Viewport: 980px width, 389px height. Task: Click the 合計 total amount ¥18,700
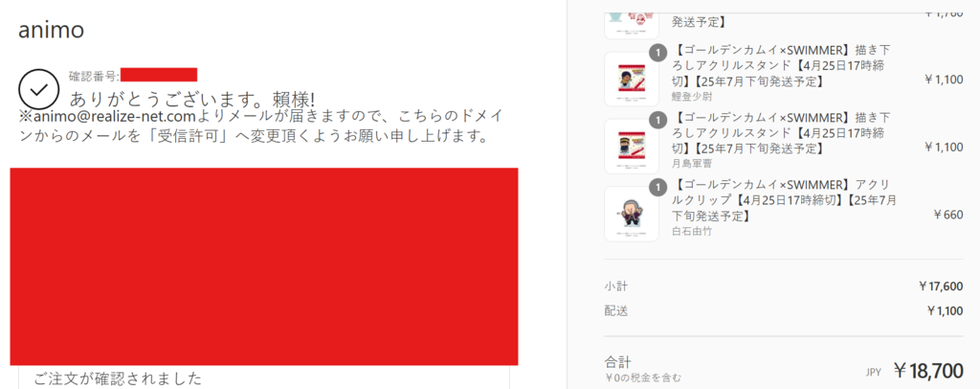click(927, 371)
